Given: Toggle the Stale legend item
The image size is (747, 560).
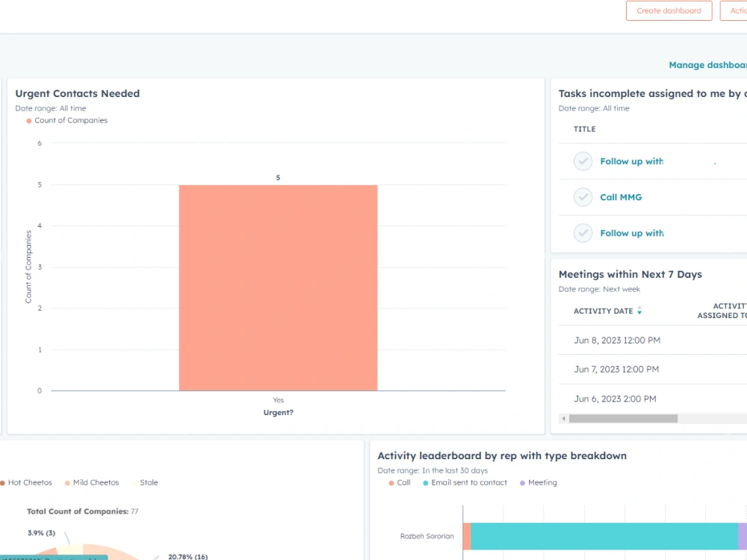Looking at the screenshot, I should 145,482.
